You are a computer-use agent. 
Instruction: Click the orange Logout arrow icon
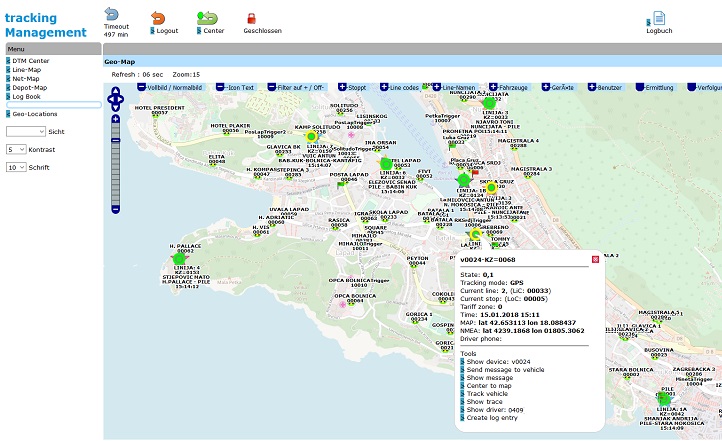pos(158,17)
